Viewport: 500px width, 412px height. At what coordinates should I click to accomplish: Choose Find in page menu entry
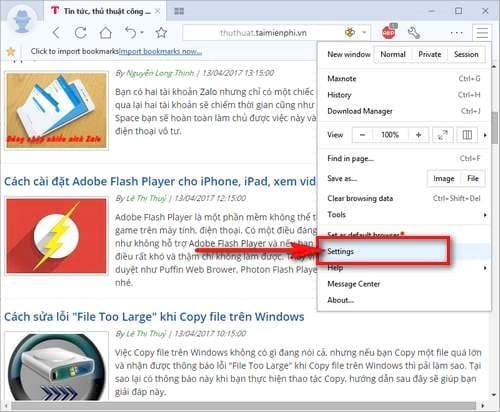pos(404,159)
